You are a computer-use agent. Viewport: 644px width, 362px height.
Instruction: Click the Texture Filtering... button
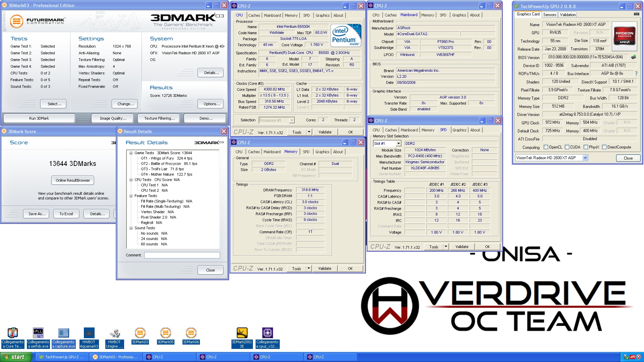[159, 118]
